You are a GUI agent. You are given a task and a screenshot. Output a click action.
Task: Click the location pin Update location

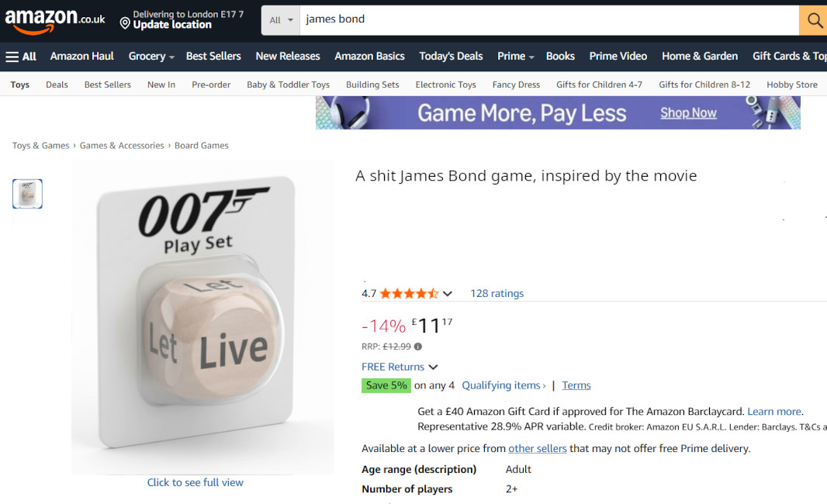[125, 23]
